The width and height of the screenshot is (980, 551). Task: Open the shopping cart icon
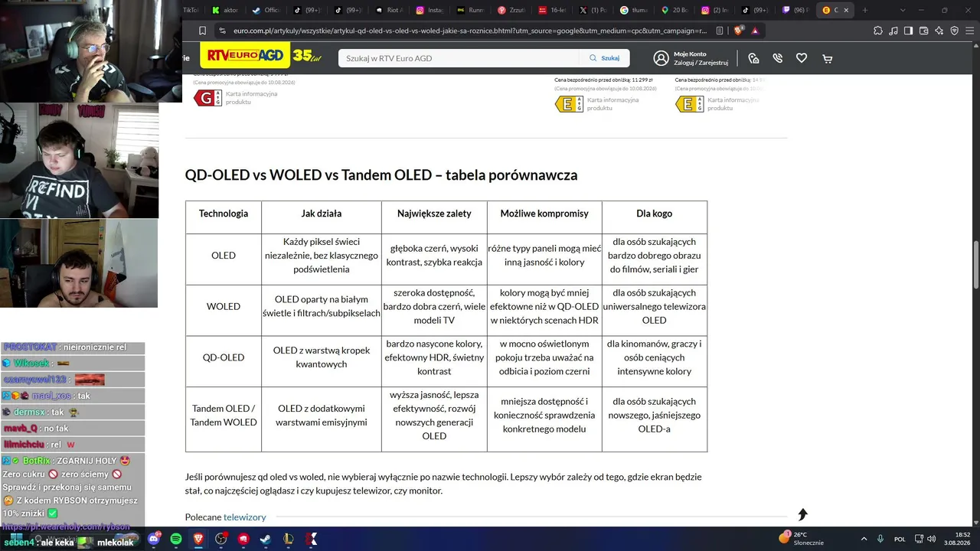(x=827, y=58)
